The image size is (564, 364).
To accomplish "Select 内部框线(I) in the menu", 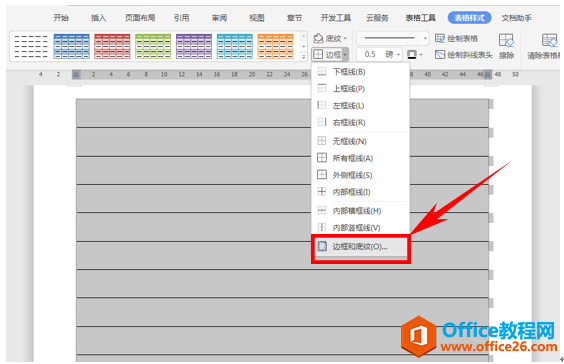I will [360, 192].
